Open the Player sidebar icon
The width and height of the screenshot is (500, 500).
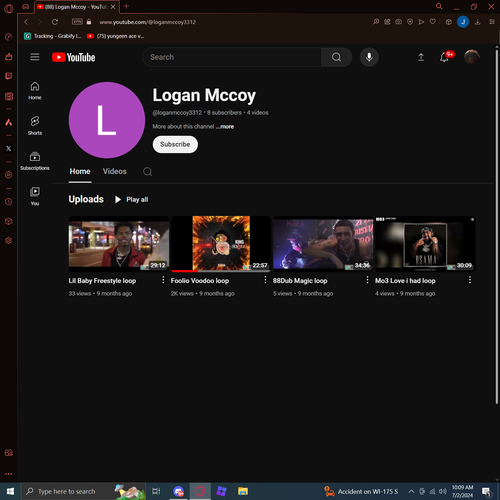pos(9,175)
